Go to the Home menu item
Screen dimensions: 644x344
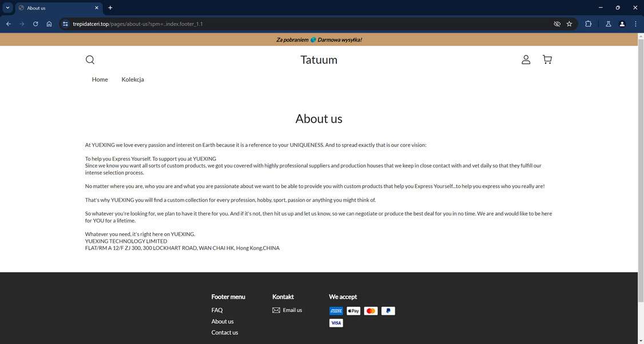tap(100, 79)
